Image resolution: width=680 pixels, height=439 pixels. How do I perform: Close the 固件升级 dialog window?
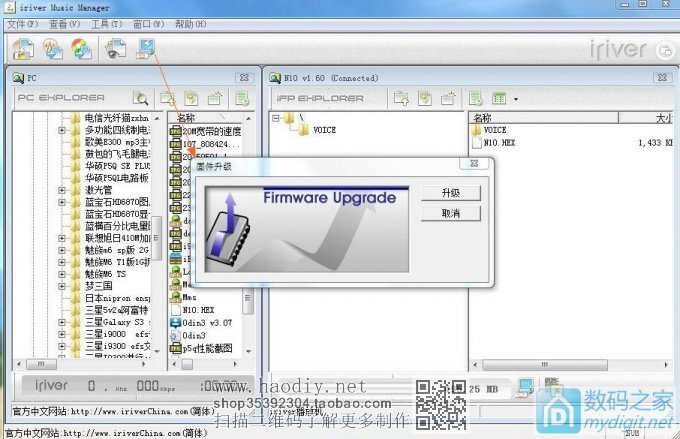(474, 163)
